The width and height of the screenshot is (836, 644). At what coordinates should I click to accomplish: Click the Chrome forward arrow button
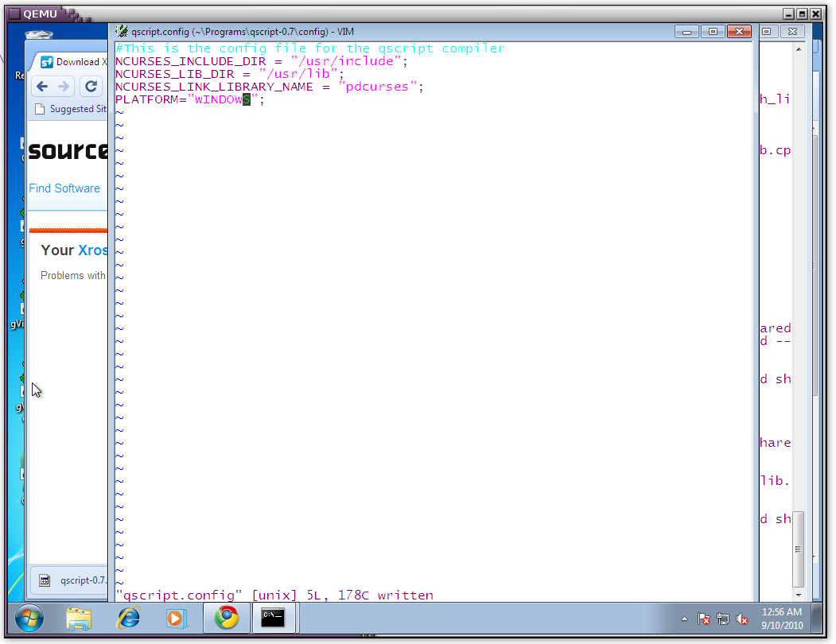64,87
